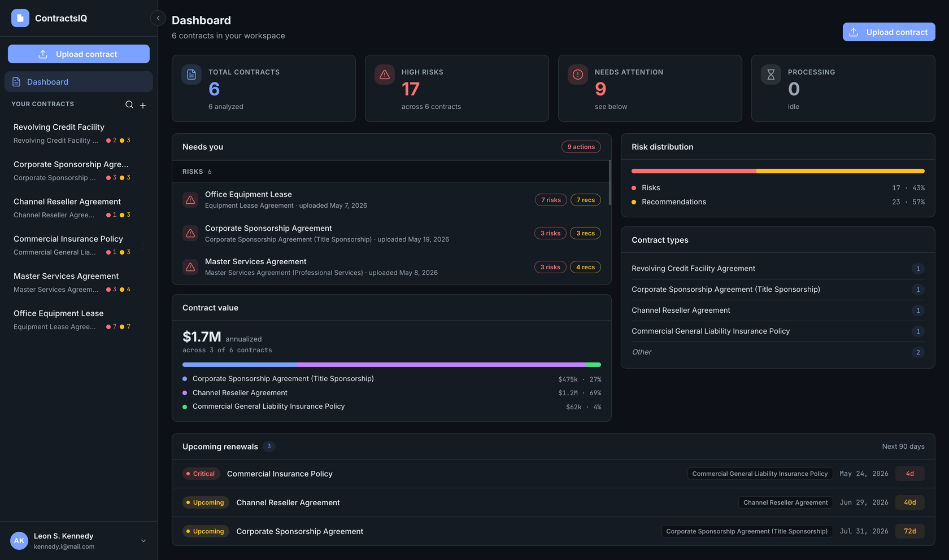
Task: Expand the Leon S. Kennedy account menu chevron
Action: click(143, 541)
